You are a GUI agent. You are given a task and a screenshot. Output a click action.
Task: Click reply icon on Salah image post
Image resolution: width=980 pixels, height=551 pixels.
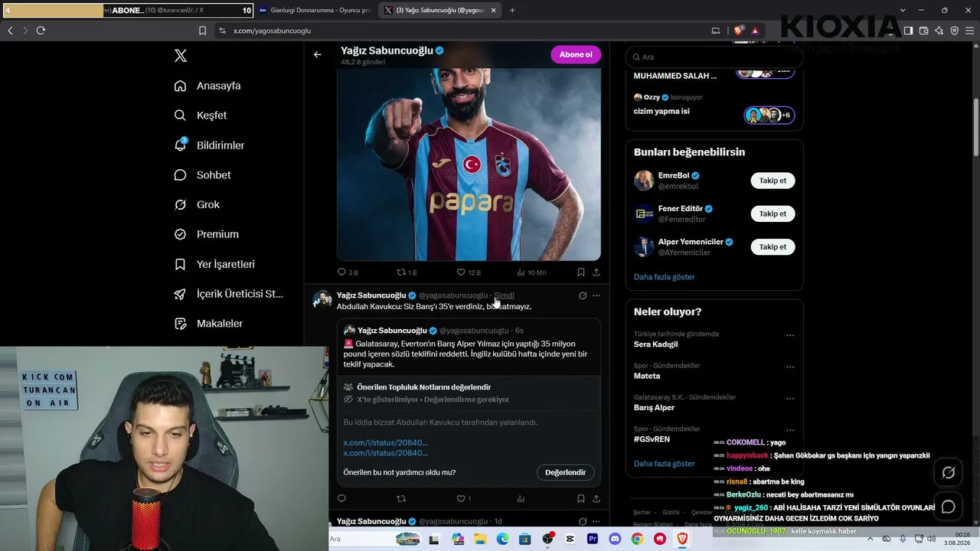click(342, 272)
